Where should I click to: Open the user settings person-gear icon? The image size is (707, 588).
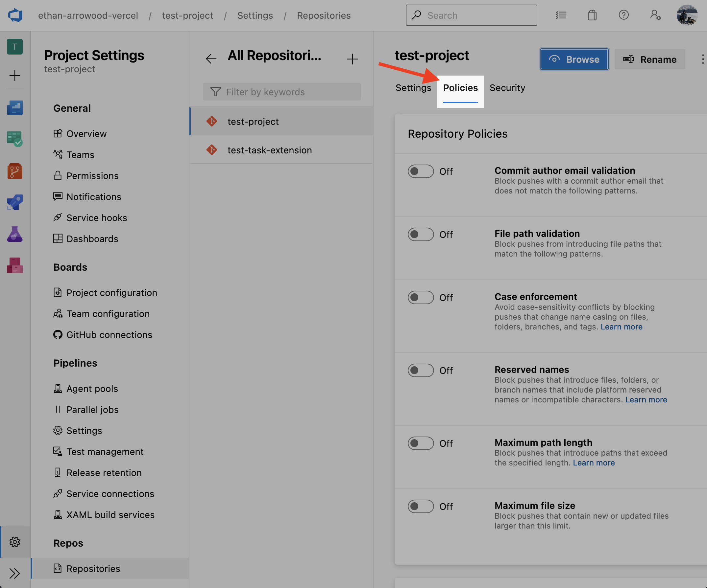pyautogui.click(x=655, y=15)
